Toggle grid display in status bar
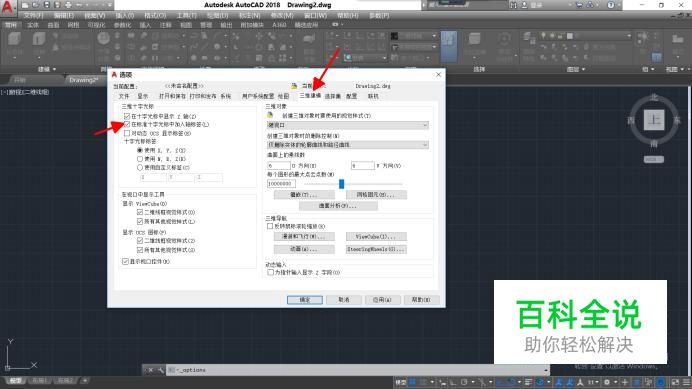Screen dimensions: 692x389 pyautogui.click(x=412, y=382)
